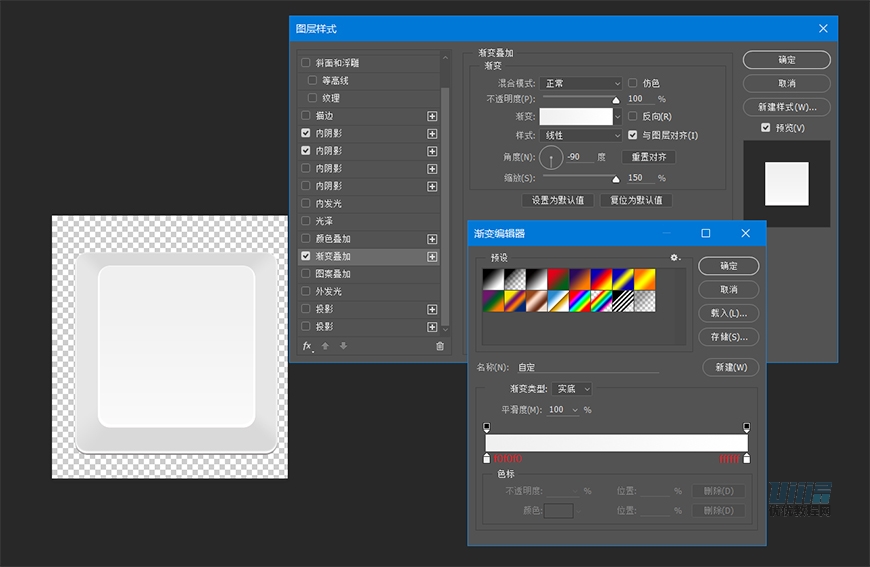Image resolution: width=870 pixels, height=567 pixels.
Task: Click the 重置对齐 button
Action: click(648, 157)
